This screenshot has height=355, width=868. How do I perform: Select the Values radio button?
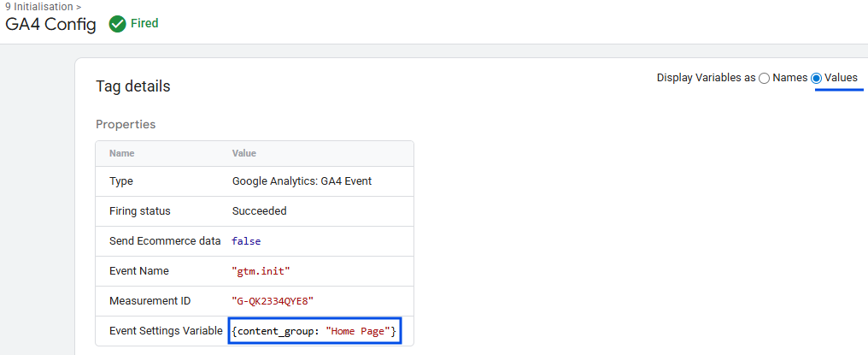[817, 78]
